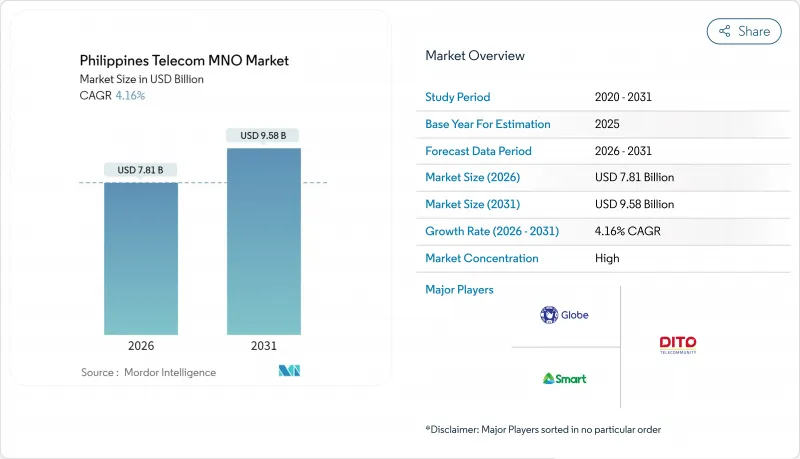The image size is (800, 459).
Task: Click the Major Players disclaimer text
Action: click(543, 429)
